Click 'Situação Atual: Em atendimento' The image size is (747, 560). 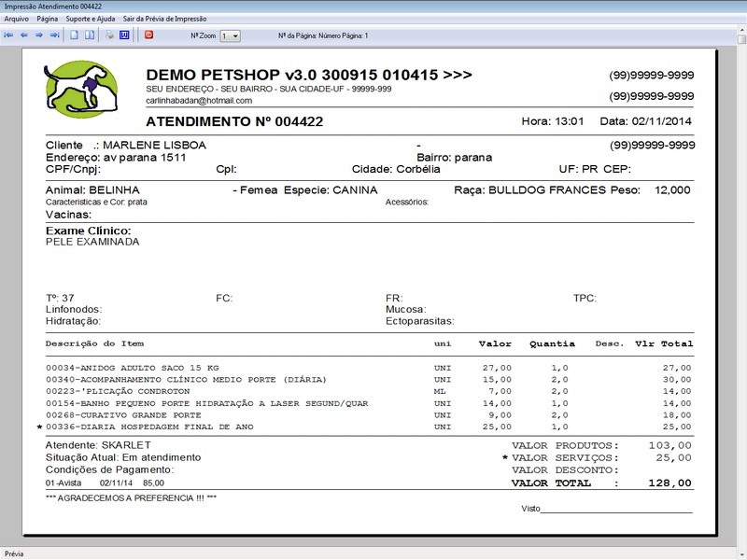tap(123, 457)
